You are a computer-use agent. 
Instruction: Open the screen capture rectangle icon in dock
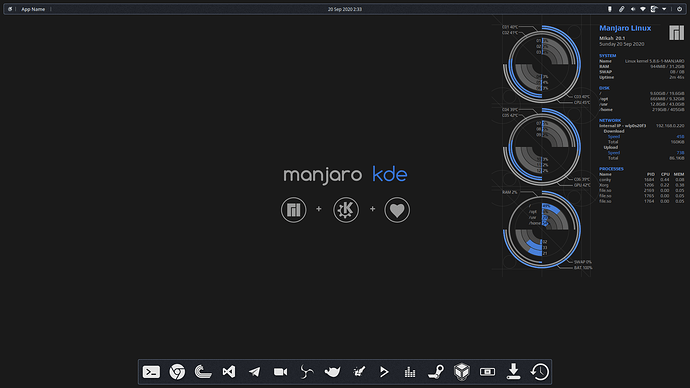pos(488,372)
